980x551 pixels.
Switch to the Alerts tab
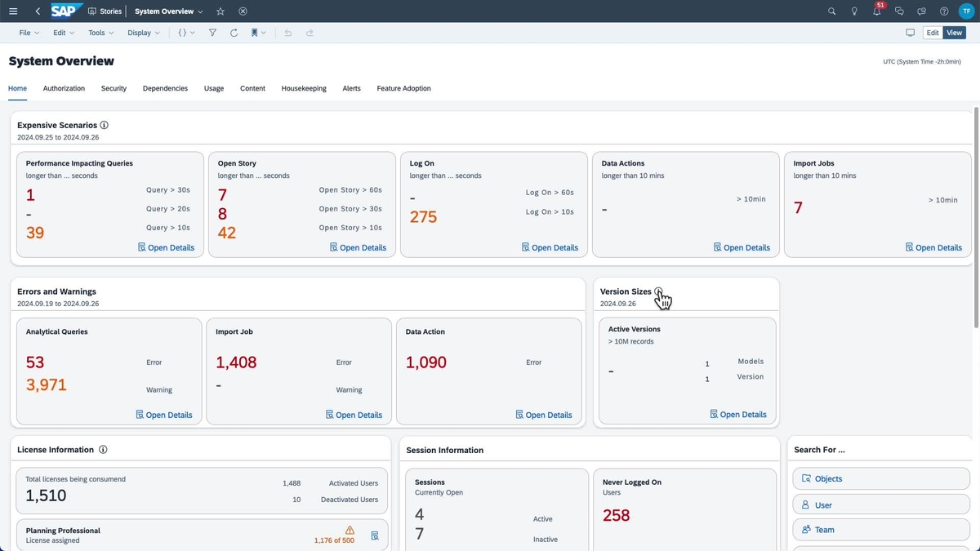pos(351,88)
